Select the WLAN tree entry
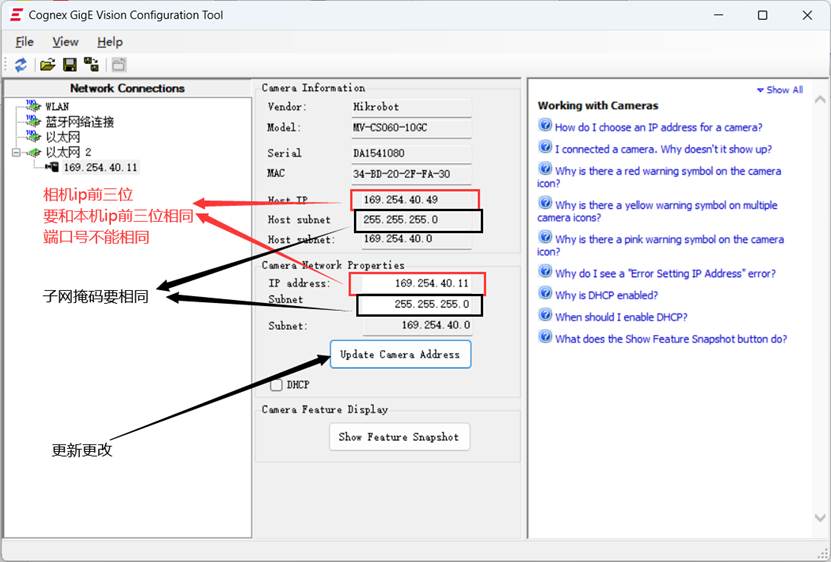The image size is (831, 562). click(57, 106)
